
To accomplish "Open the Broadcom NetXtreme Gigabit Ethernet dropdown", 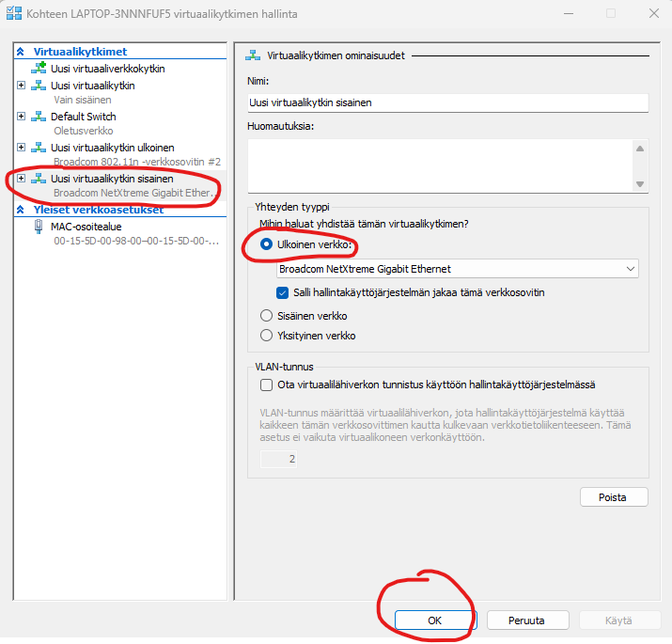I will click(x=458, y=269).
